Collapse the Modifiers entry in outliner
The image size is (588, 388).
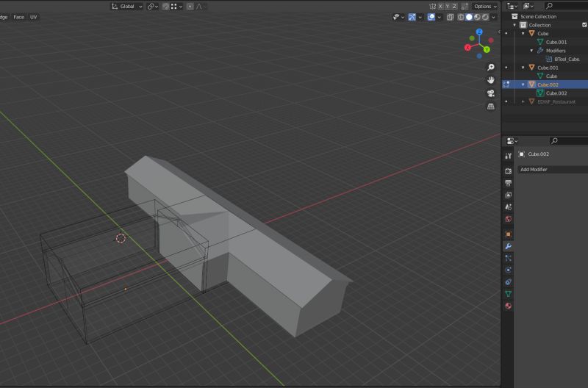(x=531, y=51)
